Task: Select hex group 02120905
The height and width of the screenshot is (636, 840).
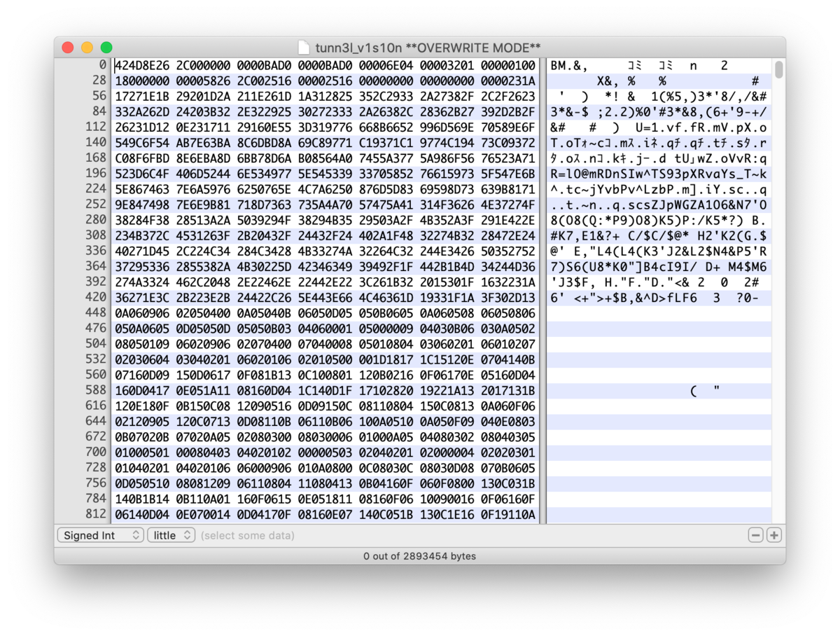Action: point(142,421)
